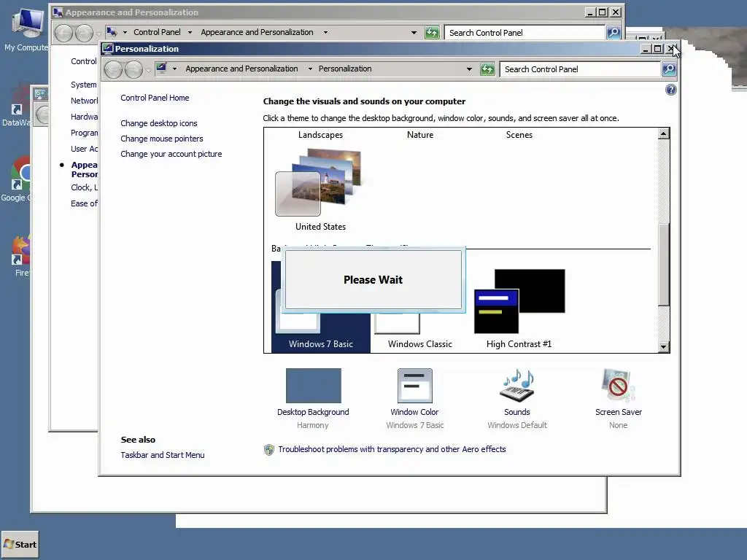Click the Forward button in Appearance and Personalization window
Screen dimensions: 747x560
[x=85, y=33]
